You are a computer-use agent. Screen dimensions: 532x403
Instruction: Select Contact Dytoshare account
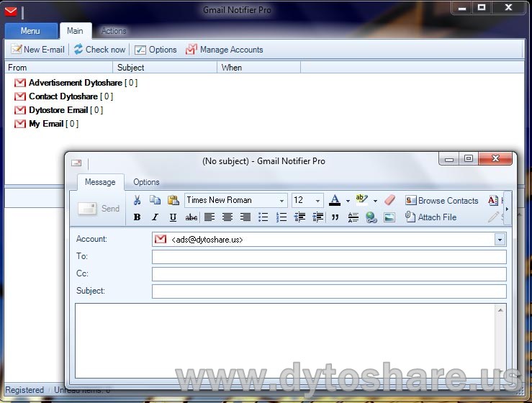point(64,96)
